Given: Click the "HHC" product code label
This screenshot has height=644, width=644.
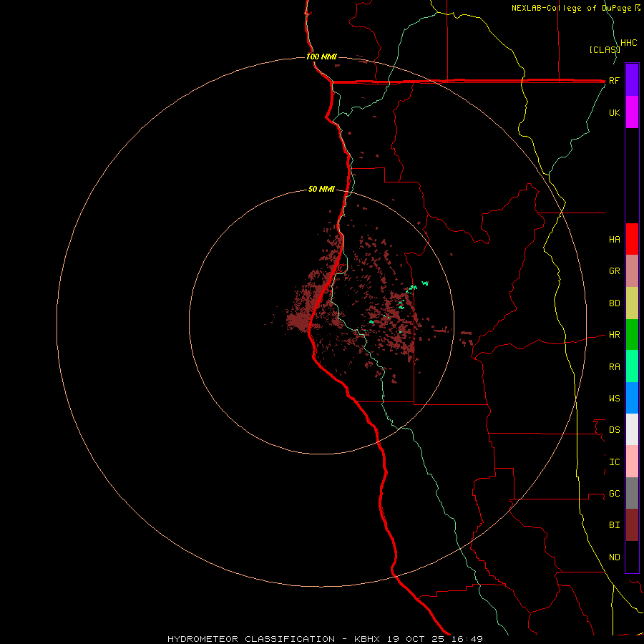Looking at the screenshot, I should 628,43.
